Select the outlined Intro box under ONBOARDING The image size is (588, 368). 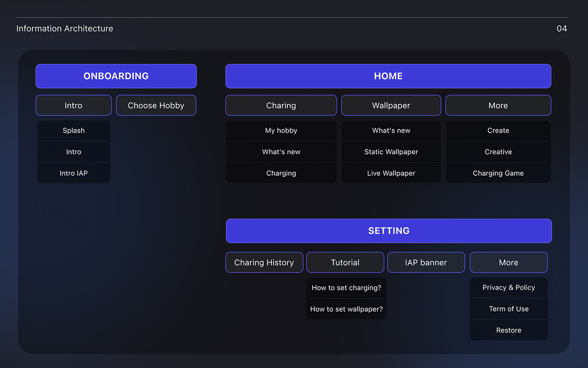tap(73, 106)
